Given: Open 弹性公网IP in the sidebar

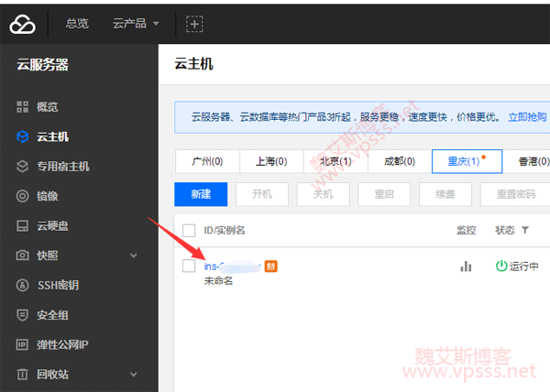Looking at the screenshot, I should (x=62, y=344).
